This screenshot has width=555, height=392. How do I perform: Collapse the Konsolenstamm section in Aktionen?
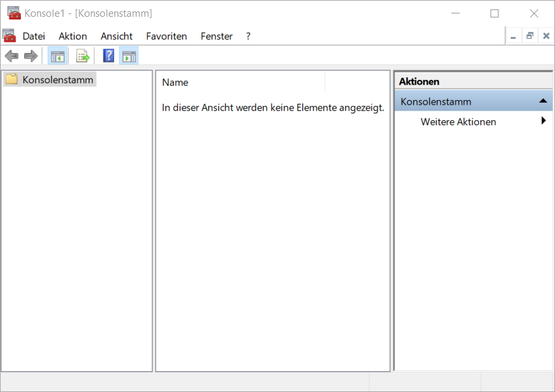543,101
